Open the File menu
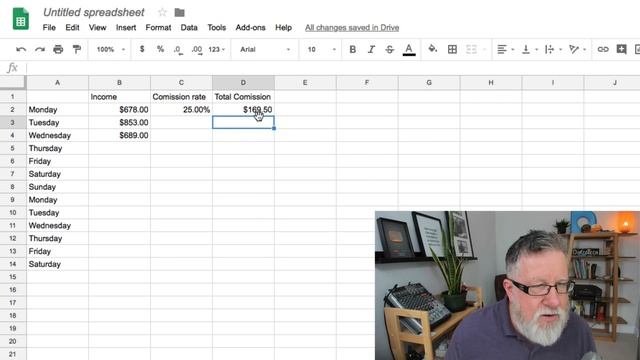The height and width of the screenshot is (360, 640). pyautogui.click(x=49, y=27)
